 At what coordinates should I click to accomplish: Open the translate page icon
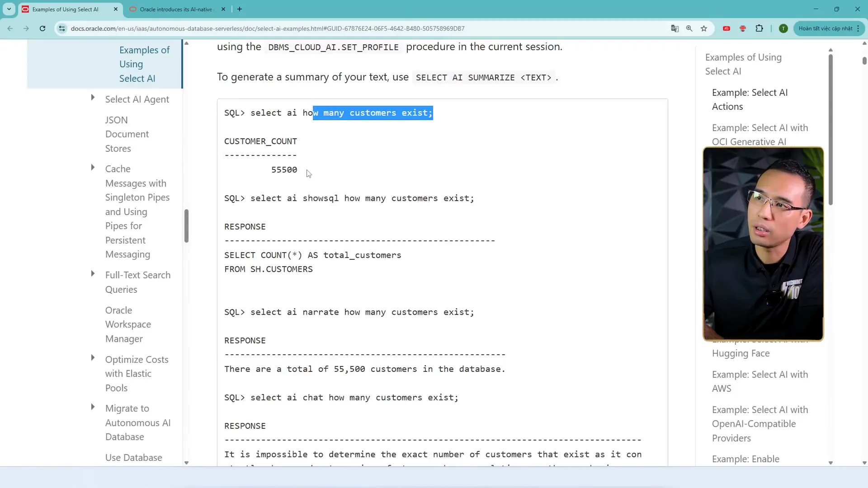click(675, 28)
